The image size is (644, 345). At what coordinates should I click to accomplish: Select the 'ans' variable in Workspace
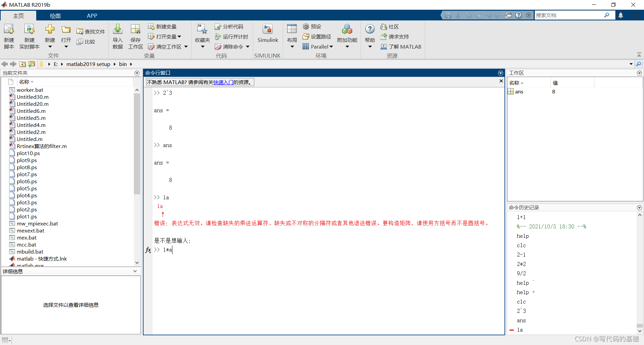(x=519, y=92)
